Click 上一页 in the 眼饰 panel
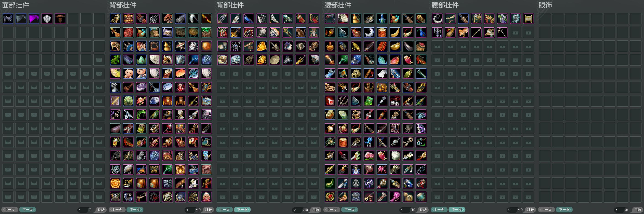The height and width of the screenshot is (214, 644). point(546,209)
